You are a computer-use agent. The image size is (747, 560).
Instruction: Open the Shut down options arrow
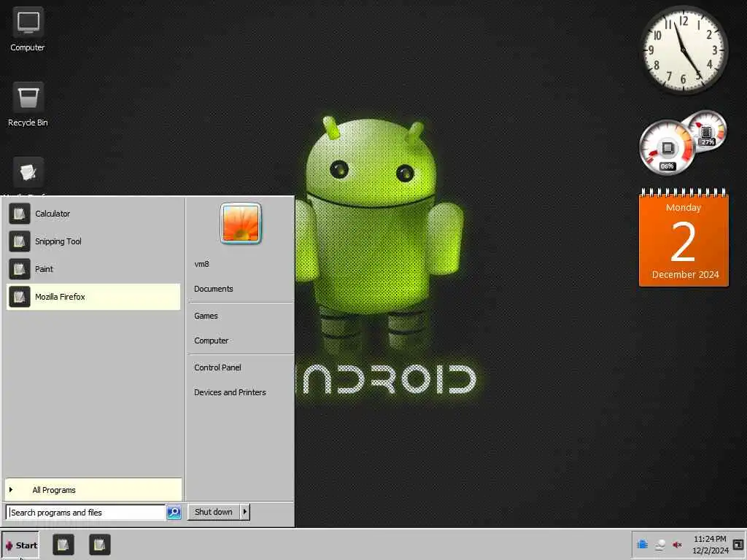click(245, 512)
